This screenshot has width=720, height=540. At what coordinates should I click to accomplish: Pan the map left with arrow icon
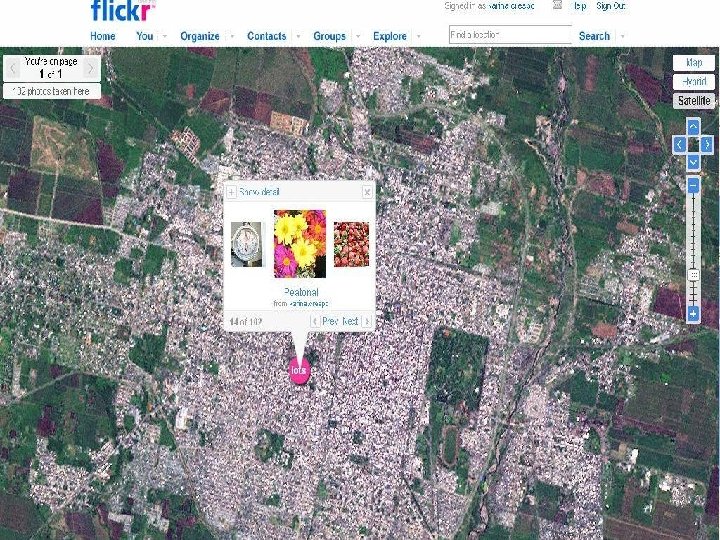[679, 145]
